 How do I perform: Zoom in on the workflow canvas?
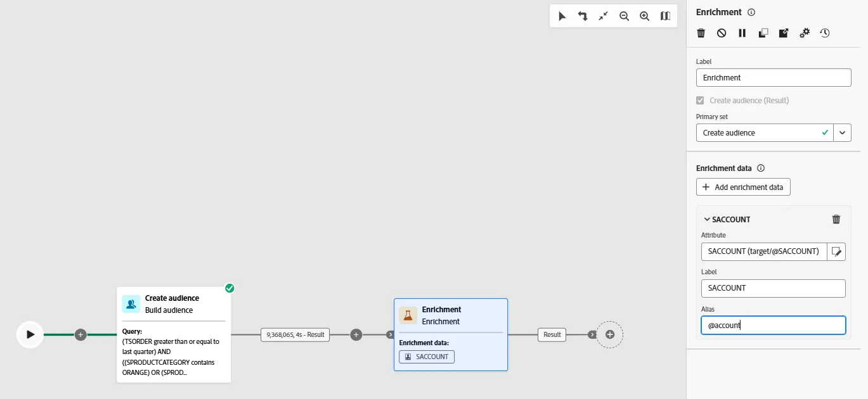coord(645,16)
